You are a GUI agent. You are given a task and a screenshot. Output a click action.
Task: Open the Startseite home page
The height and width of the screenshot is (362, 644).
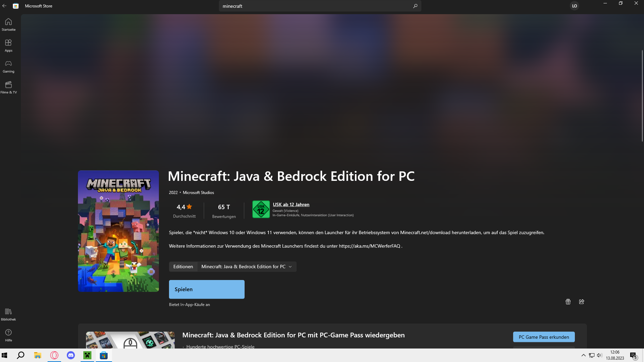click(8, 25)
